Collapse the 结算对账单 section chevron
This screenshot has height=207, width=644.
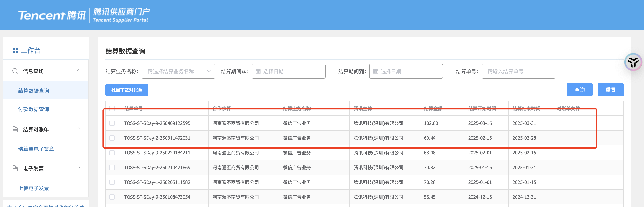[x=79, y=129]
